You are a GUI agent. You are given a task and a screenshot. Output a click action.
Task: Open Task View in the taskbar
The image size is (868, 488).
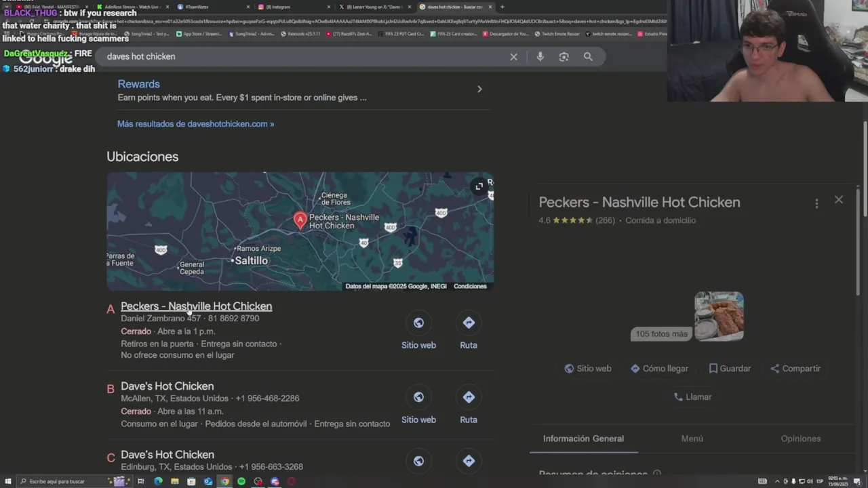[141, 481]
